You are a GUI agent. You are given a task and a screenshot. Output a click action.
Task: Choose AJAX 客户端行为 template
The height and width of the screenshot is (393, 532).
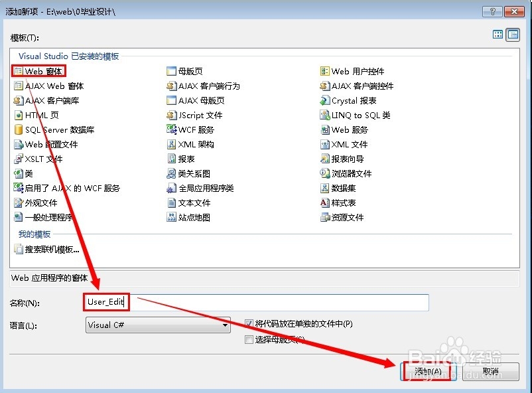(203, 86)
